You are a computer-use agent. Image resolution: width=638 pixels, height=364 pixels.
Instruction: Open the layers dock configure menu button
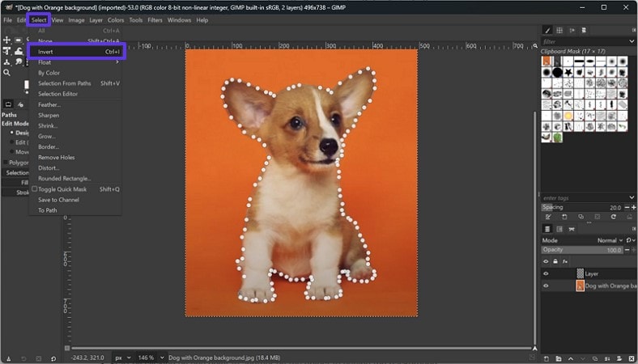click(x=634, y=229)
